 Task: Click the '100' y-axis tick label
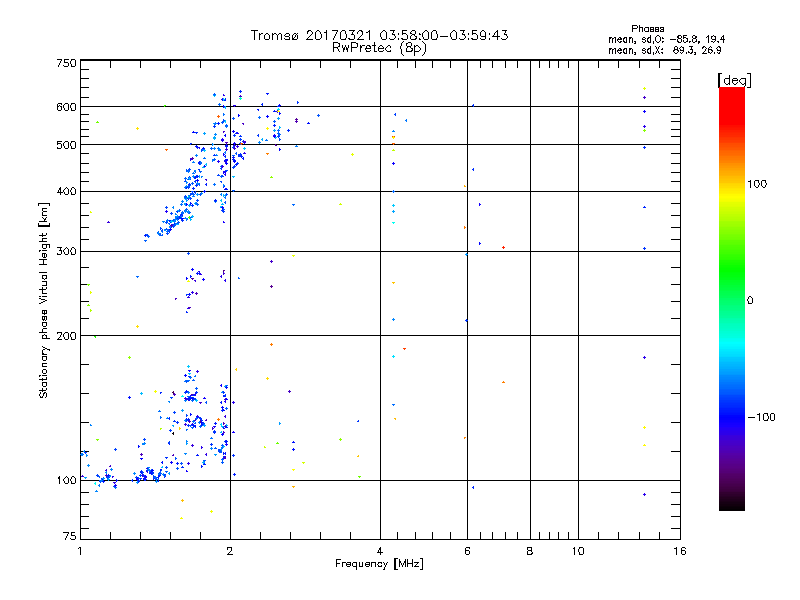[x=66, y=481]
